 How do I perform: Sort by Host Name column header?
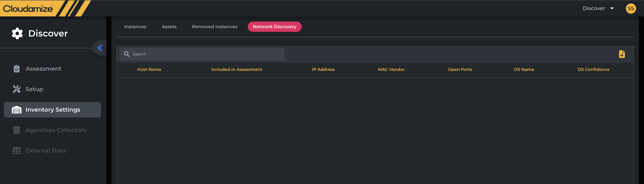[x=149, y=70]
